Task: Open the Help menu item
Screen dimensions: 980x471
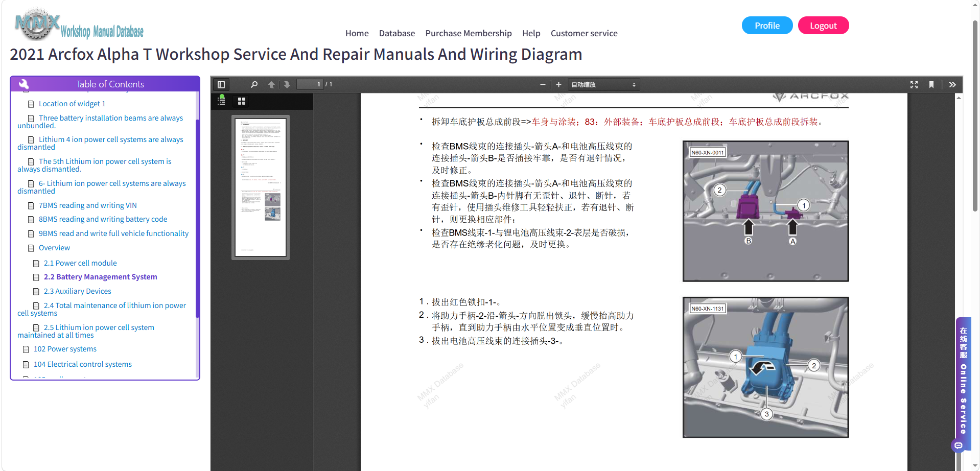Action: [x=531, y=33]
